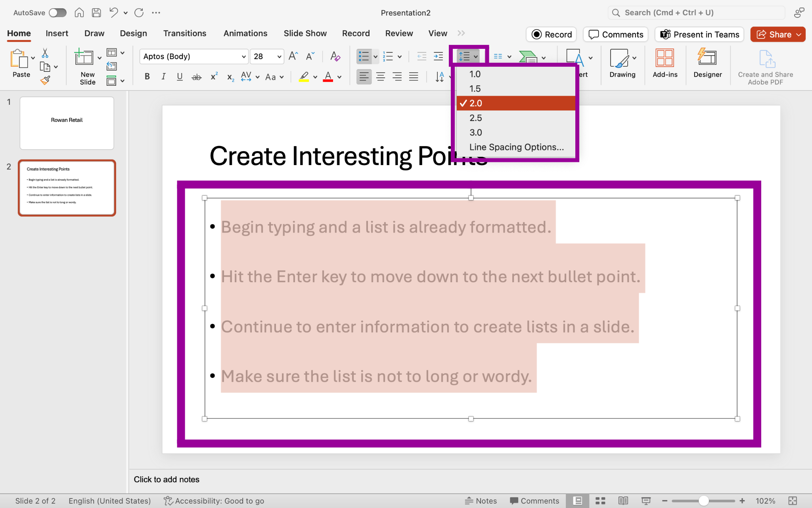
Task: Click Present in Teams button
Action: click(699, 35)
